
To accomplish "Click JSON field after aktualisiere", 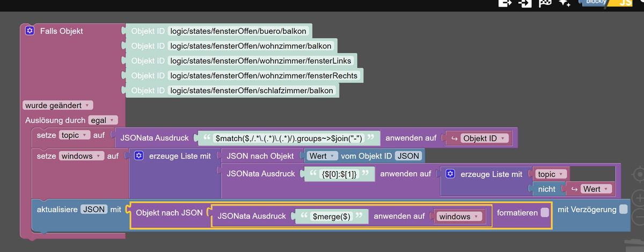I will (x=94, y=210).
